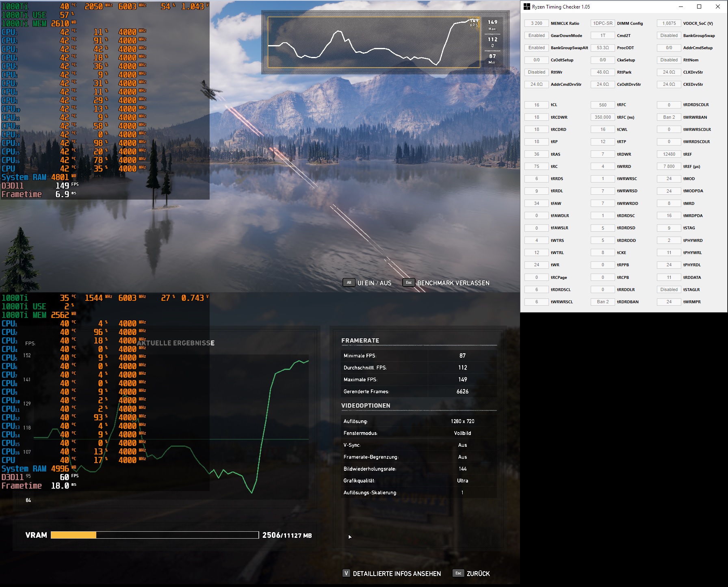
Task: Click the Alt key icon for UI EIN / AUS
Action: tap(349, 283)
